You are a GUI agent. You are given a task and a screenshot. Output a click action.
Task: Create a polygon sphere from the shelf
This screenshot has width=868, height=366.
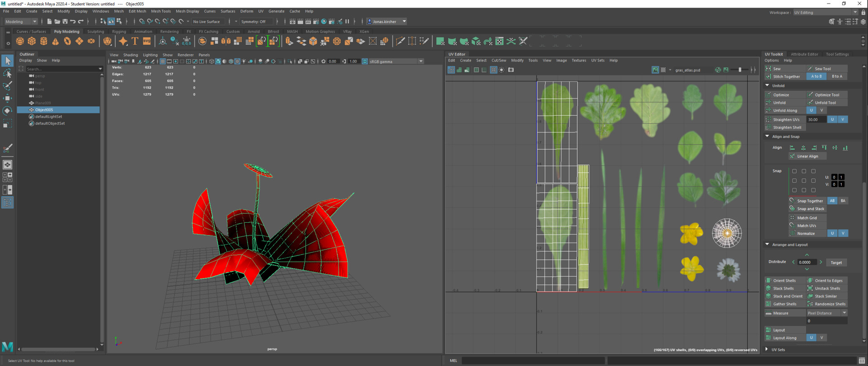coord(20,41)
